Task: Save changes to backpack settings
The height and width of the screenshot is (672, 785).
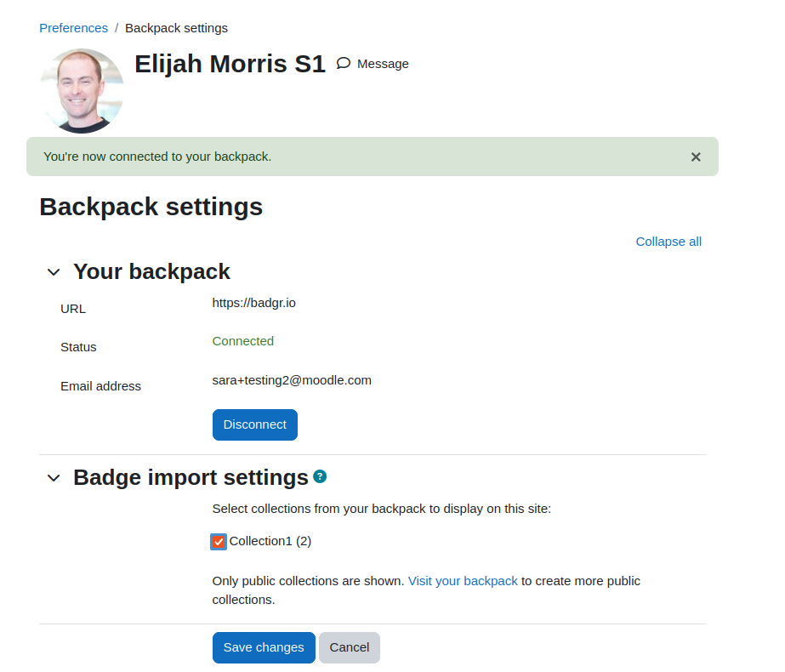Action: coord(264,647)
